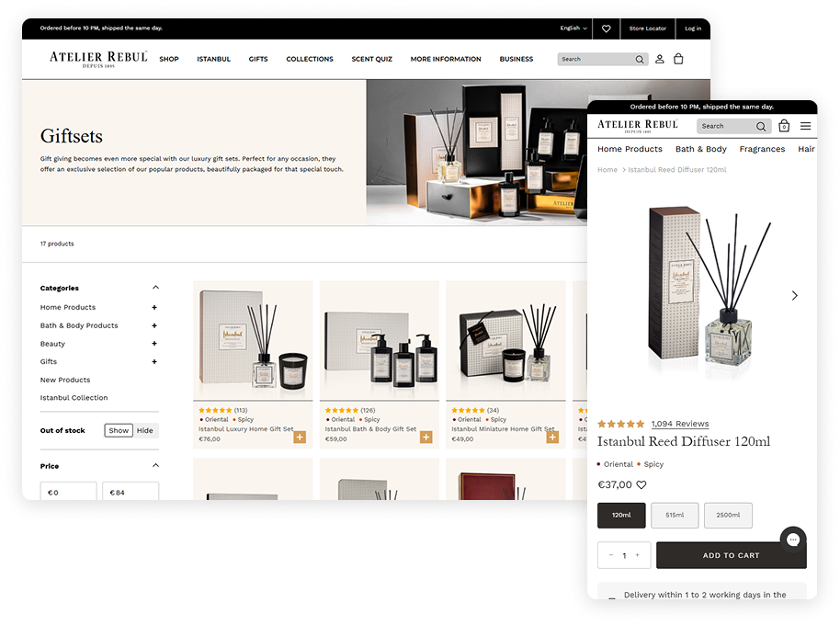Screen dimensions: 840x625
Task: Open the English language dropdown
Action: click(x=573, y=28)
